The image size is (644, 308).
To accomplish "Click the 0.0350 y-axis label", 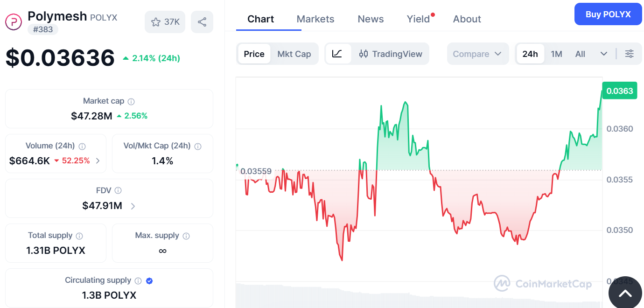I will [x=620, y=230].
